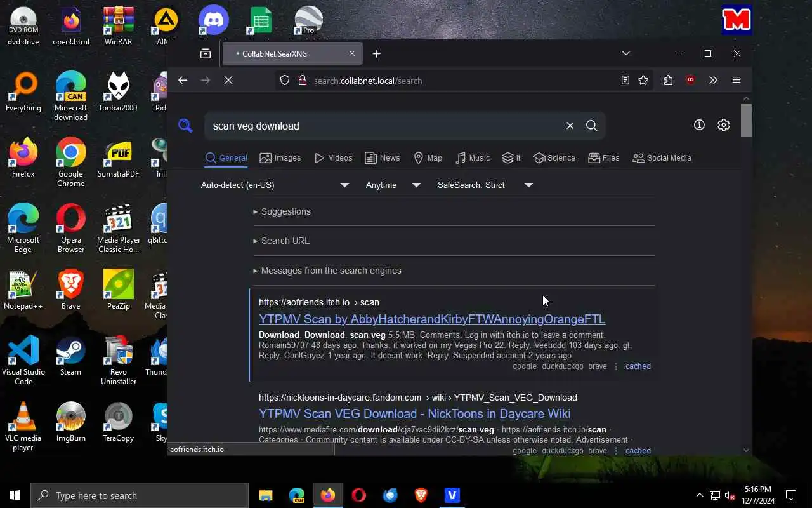812x508 pixels.
Task: Open SearXNG preferences gear icon
Action: (723, 125)
